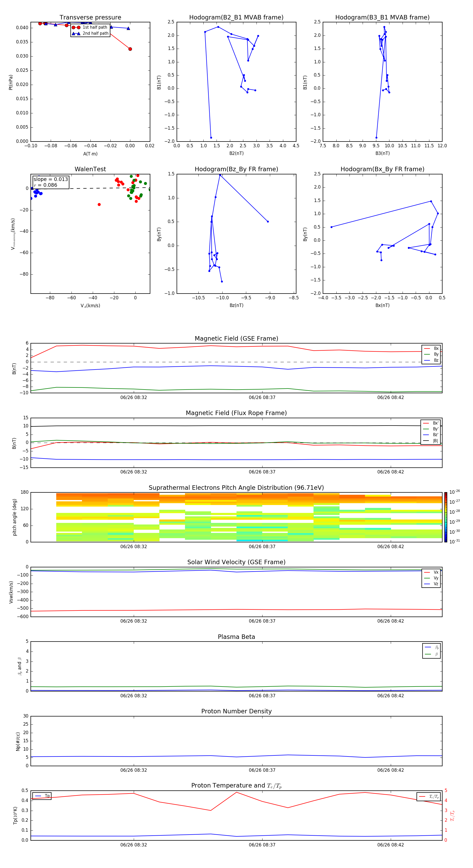Click the Vx legend entry in velocity plot
The image size is (473, 868).
431,572
